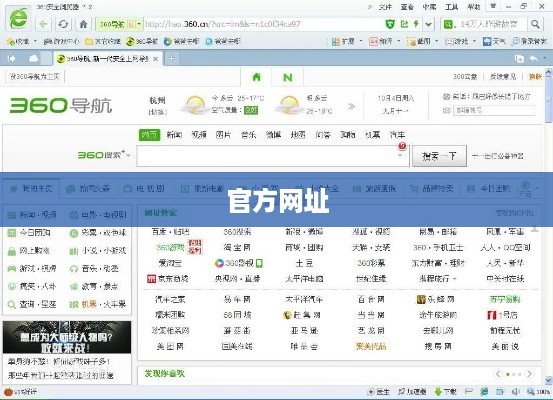
Task: Open the address bar history dropdown
Action: 428,24
